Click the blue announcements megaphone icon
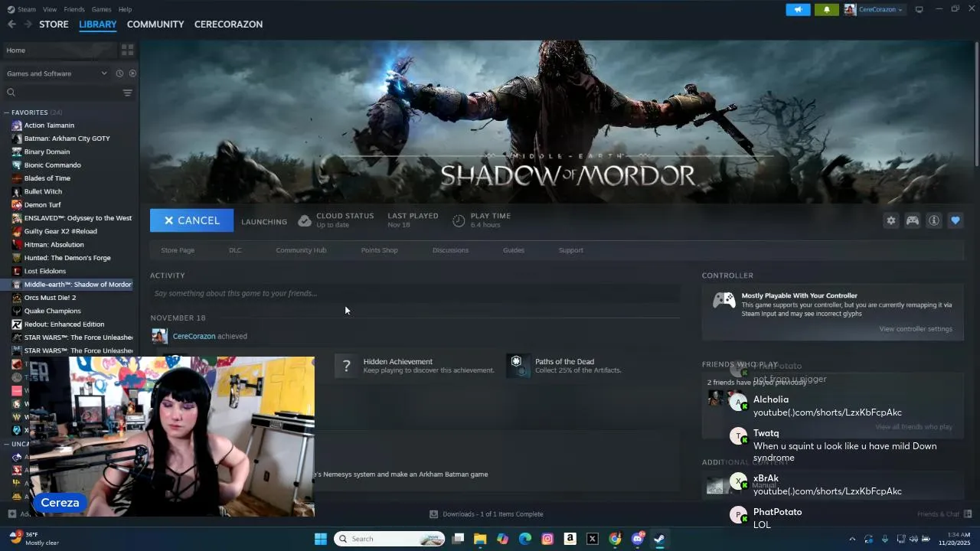 (x=798, y=10)
